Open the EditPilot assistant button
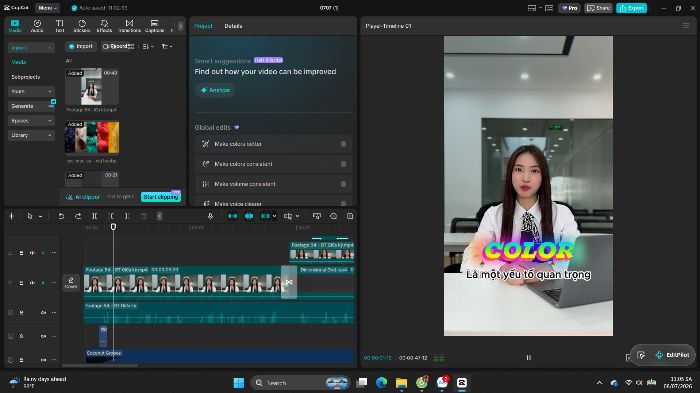This screenshot has width=700, height=393. (x=672, y=355)
